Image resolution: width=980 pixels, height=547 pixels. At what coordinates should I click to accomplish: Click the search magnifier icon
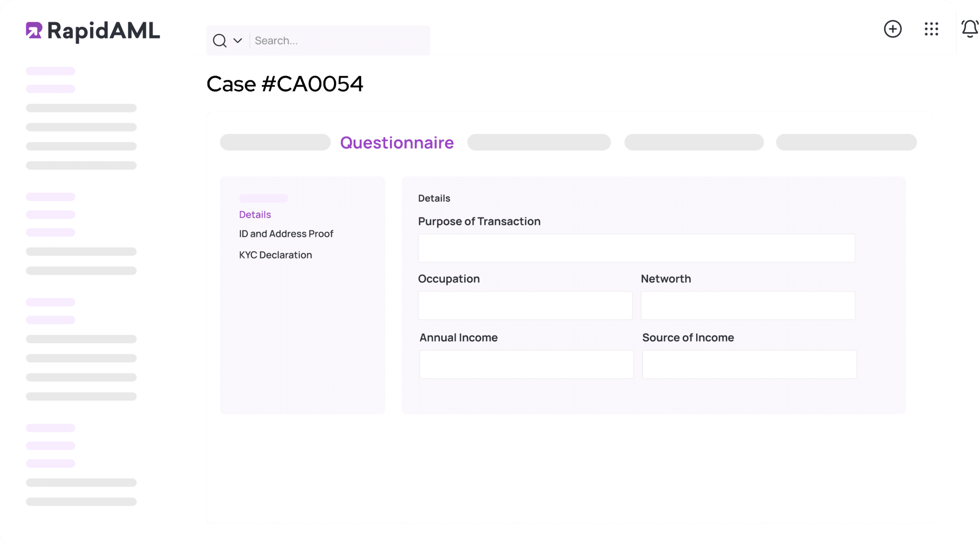coord(219,40)
